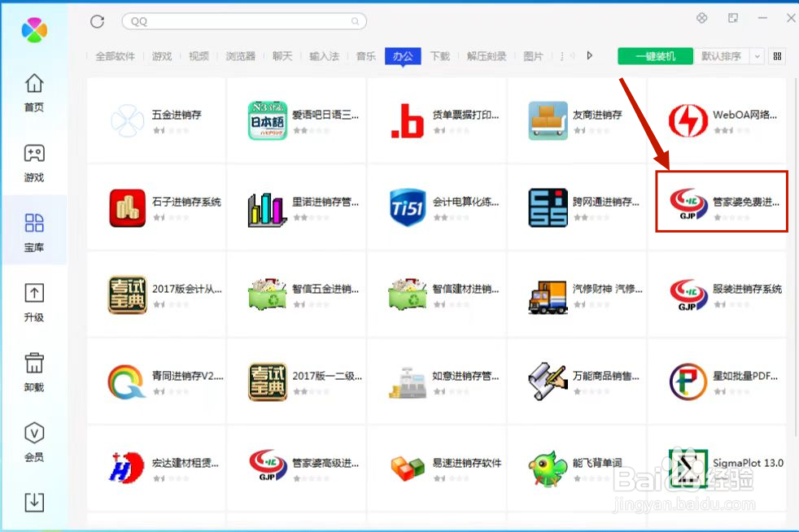Show more categories with right arrow

pyautogui.click(x=590, y=55)
